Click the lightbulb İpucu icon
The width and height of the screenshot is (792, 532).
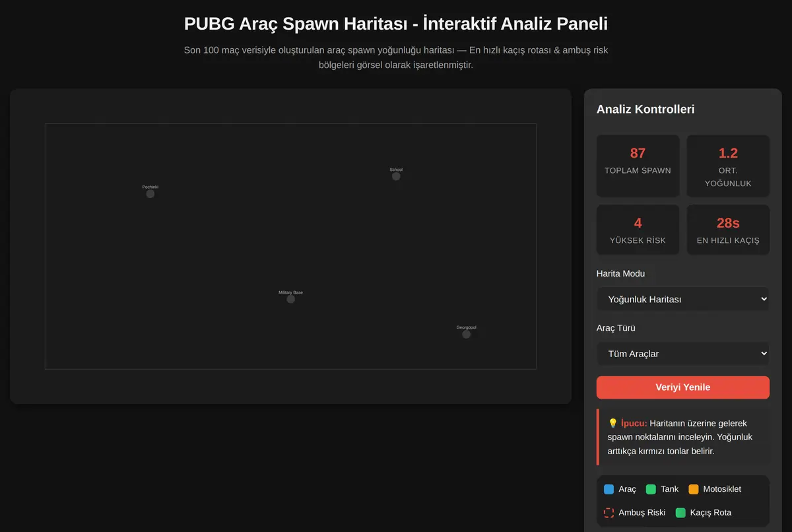[x=612, y=423]
